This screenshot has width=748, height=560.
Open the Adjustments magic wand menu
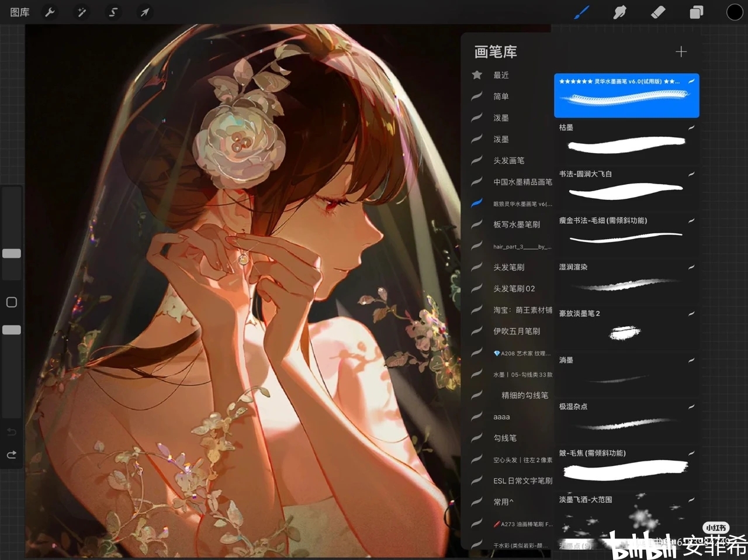coord(82,12)
